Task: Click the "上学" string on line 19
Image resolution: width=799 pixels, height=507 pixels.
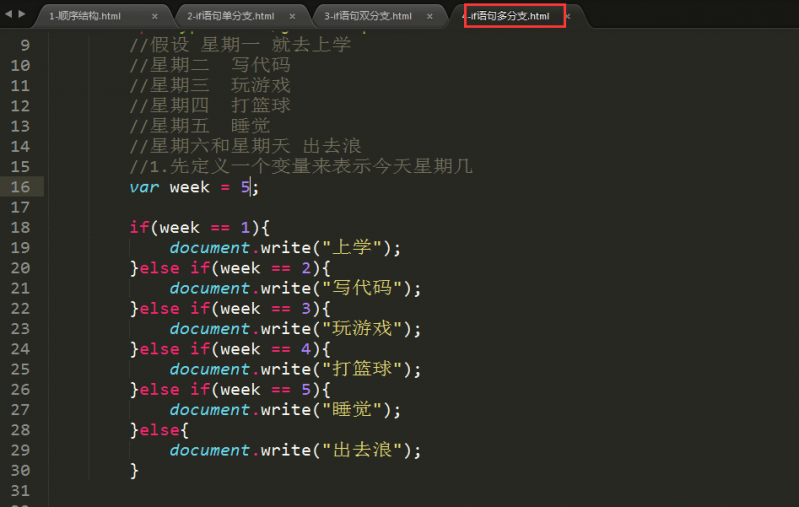Action: 350,248
